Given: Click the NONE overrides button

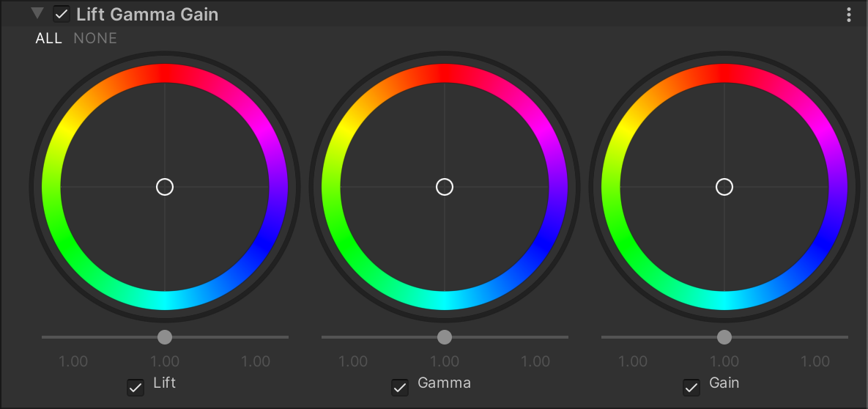Looking at the screenshot, I should coord(95,38).
